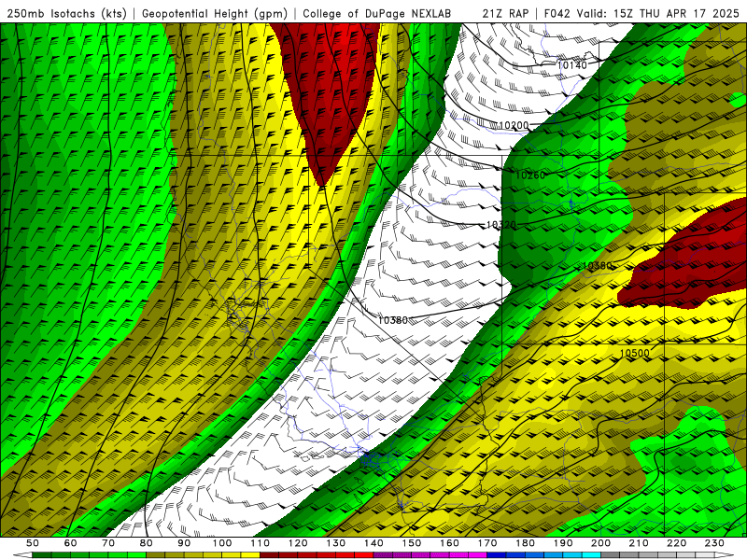Image resolution: width=747 pixels, height=560 pixels.
Task: Click the 'College of DuPage NEXLAB' label
Action: pyautogui.click(x=376, y=13)
